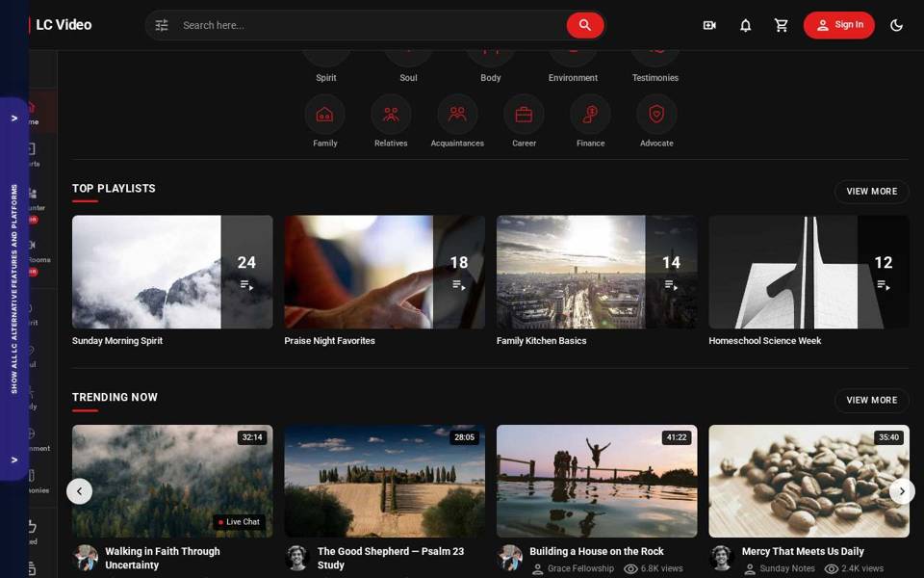Toggle dark mode with the moon icon
The image size is (924, 578).
click(896, 25)
